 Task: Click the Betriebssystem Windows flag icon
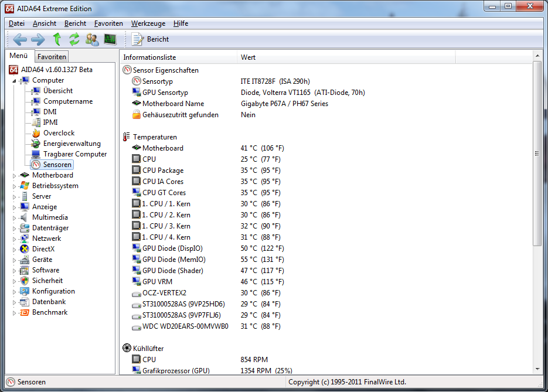click(25, 186)
